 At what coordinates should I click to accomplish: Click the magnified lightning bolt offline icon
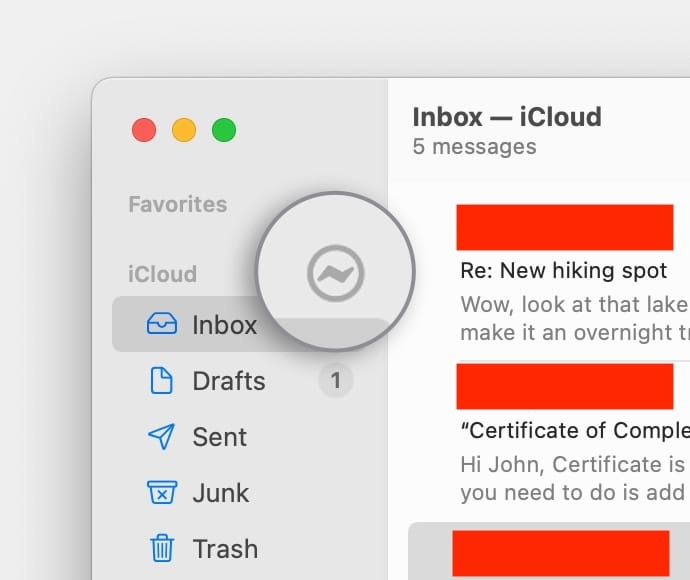(x=335, y=272)
